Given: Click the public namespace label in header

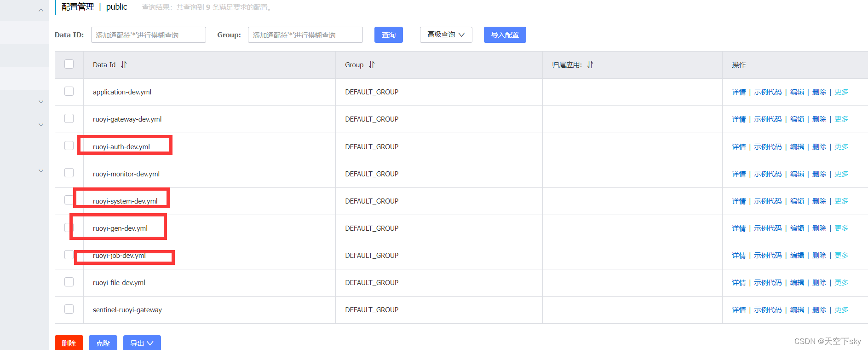Looking at the screenshot, I should [x=116, y=7].
